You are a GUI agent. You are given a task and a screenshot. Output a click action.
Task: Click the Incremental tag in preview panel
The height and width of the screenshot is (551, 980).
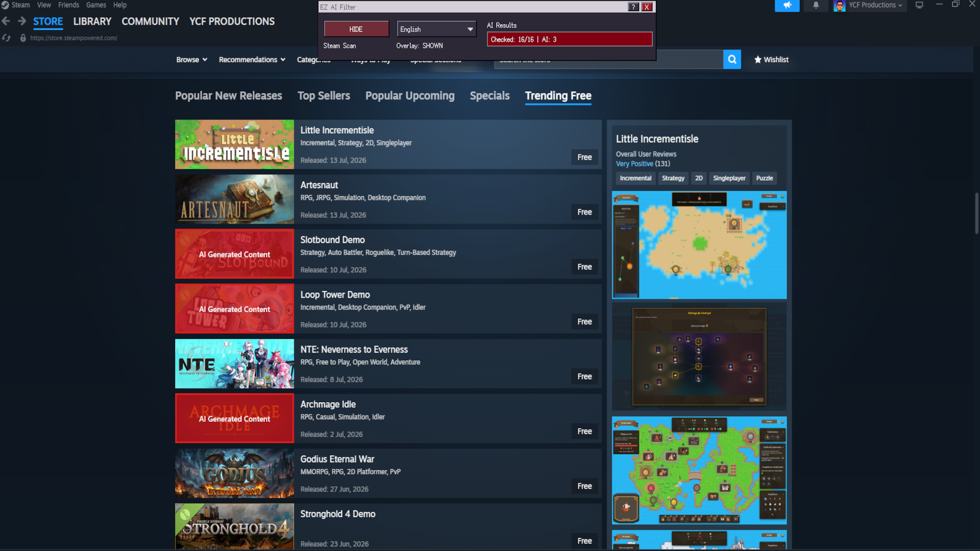point(635,178)
